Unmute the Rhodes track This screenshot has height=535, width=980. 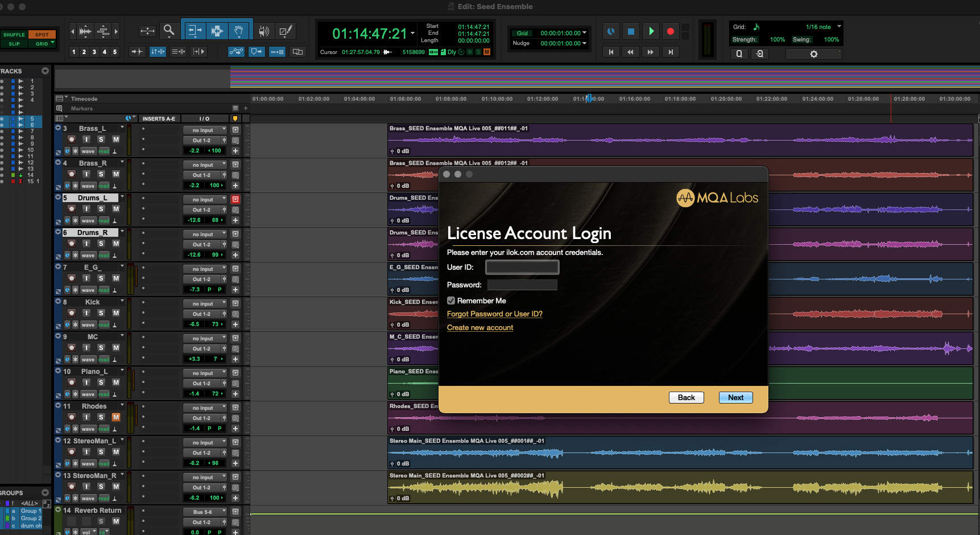[x=116, y=417]
